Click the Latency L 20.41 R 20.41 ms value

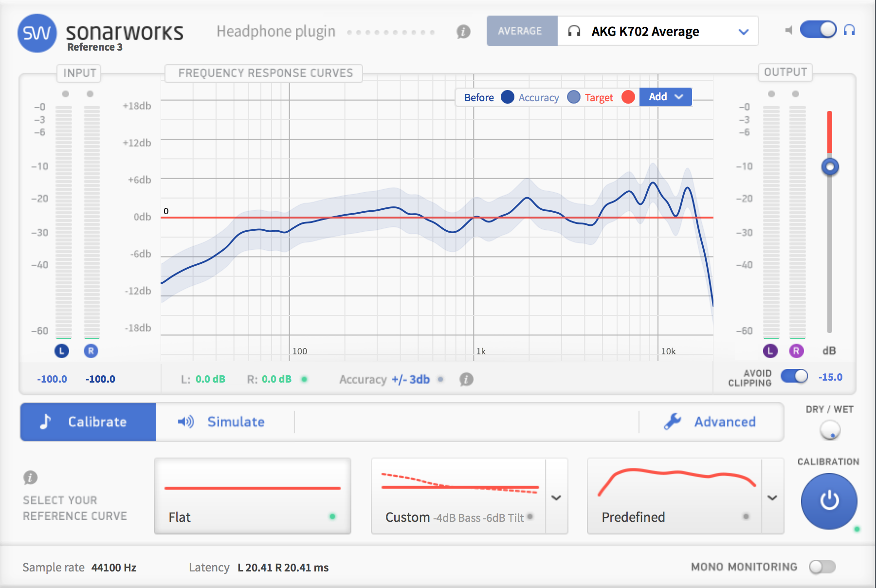[283, 568]
